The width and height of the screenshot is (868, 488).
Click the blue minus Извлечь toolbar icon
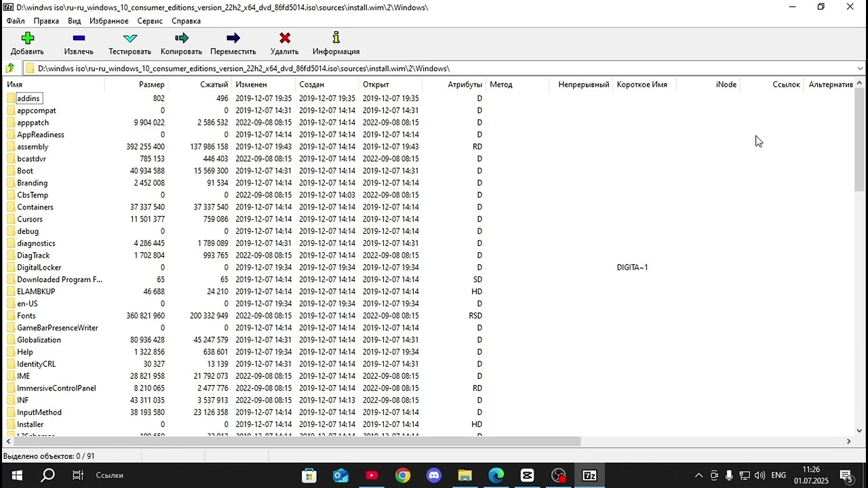pos(79,38)
